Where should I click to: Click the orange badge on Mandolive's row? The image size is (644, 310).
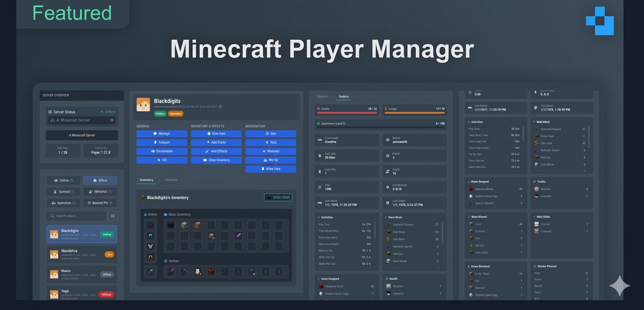pyautogui.click(x=109, y=255)
